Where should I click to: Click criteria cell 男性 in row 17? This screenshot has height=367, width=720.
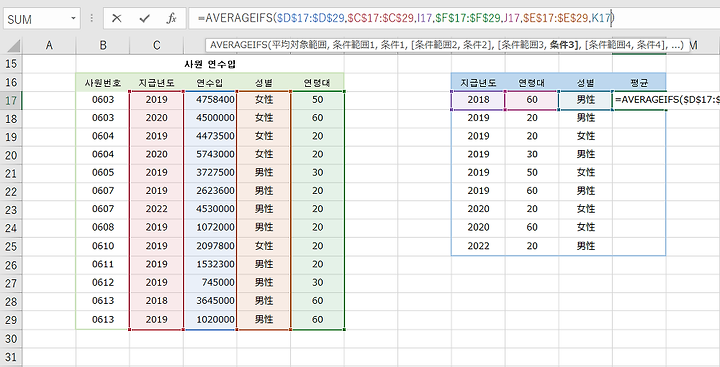pos(585,100)
